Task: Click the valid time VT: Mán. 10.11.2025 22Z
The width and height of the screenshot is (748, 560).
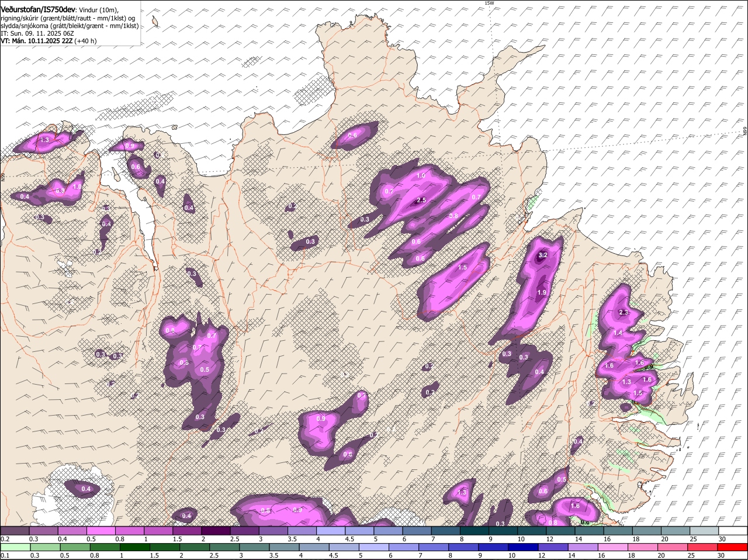Action: (36, 41)
